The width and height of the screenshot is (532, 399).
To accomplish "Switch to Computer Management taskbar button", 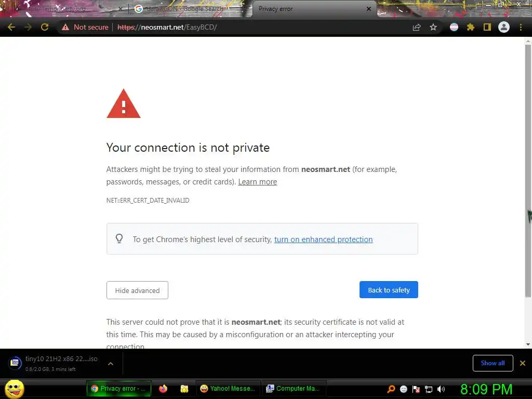I will point(294,389).
